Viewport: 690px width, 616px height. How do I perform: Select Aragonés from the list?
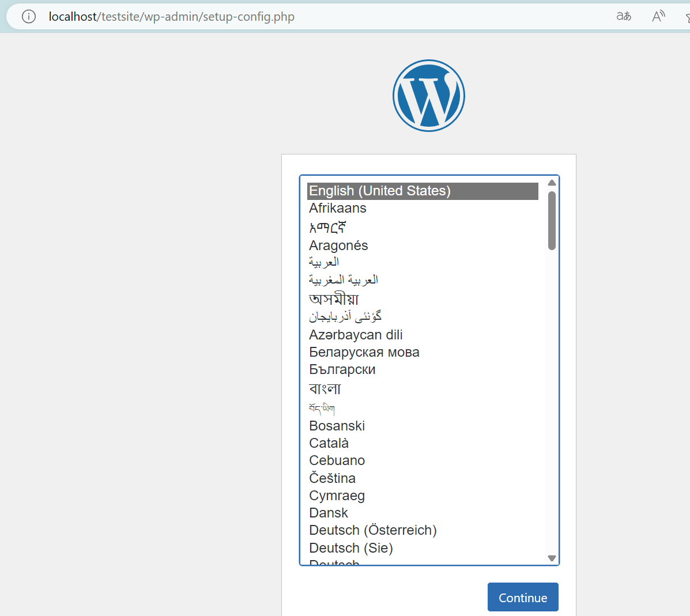[x=423, y=245]
